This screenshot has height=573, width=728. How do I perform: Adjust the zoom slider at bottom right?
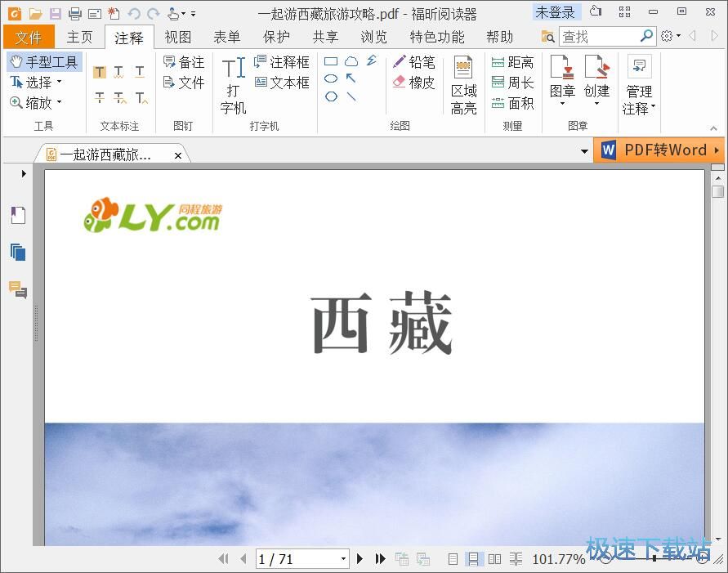pyautogui.click(x=654, y=559)
